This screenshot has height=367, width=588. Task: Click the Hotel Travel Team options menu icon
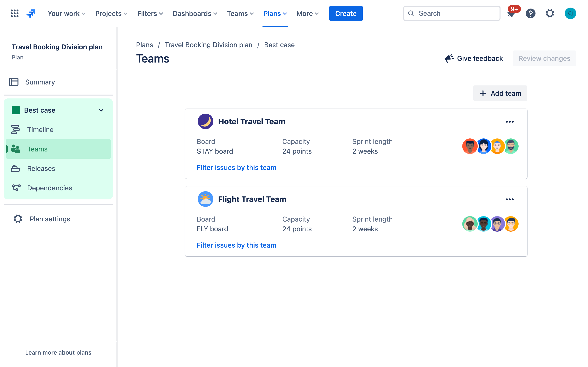510,121
